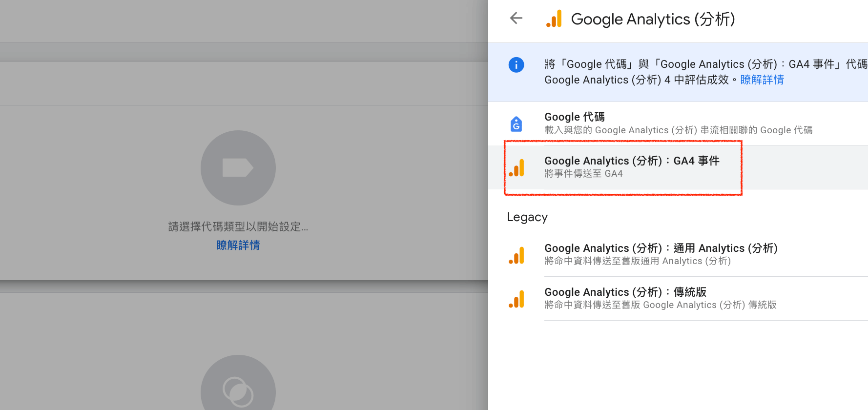Click the Legacy section heading

click(527, 217)
